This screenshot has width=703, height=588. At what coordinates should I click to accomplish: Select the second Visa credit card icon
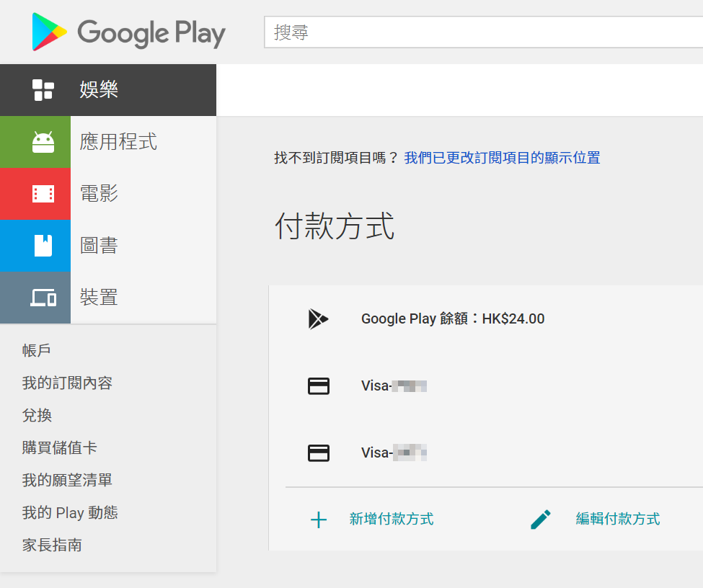tap(318, 453)
